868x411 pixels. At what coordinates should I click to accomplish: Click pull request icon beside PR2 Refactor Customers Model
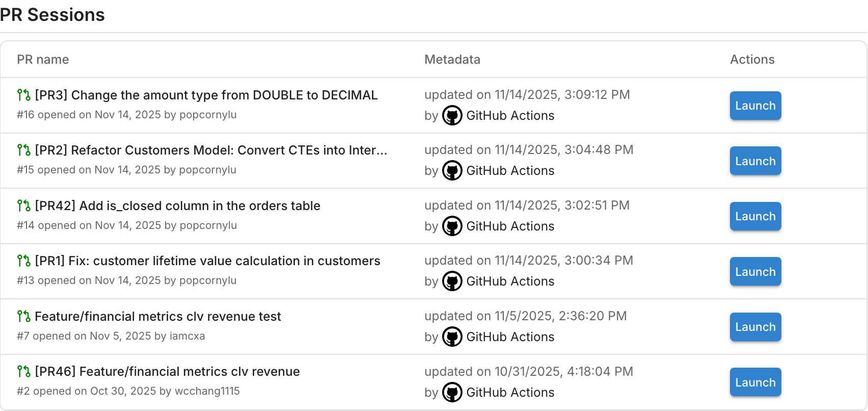(x=24, y=150)
